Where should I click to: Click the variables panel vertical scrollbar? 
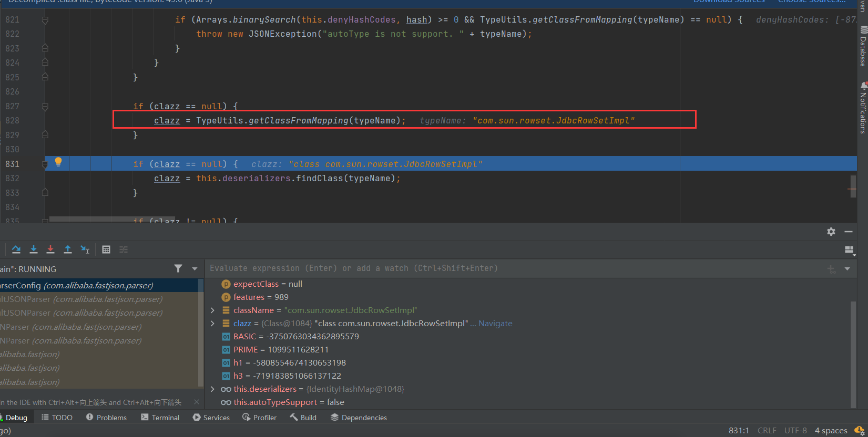click(853, 355)
